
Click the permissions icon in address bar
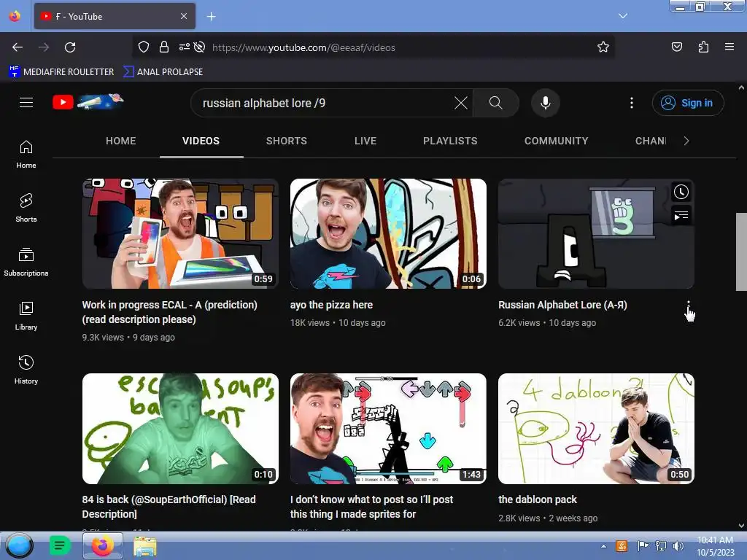click(185, 47)
